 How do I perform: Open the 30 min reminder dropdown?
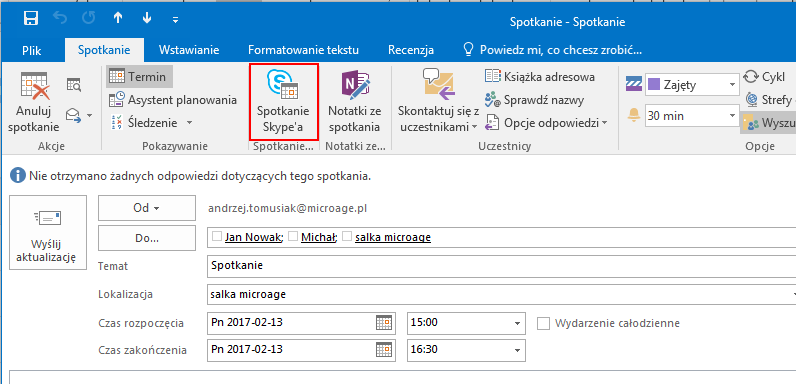[x=732, y=116]
